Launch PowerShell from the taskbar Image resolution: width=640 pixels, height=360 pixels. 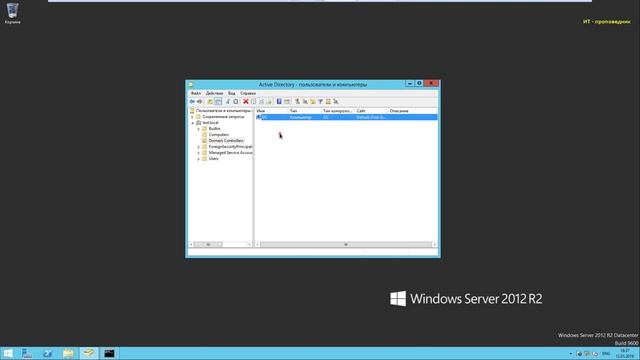tap(47, 353)
